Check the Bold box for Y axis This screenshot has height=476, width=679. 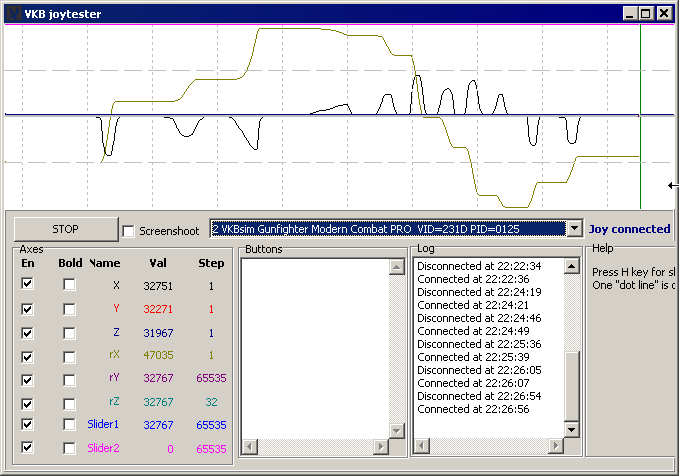(x=69, y=309)
